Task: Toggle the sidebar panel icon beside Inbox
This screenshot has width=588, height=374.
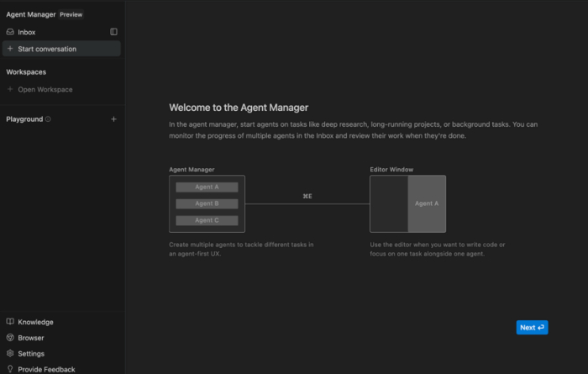Action: [113, 32]
